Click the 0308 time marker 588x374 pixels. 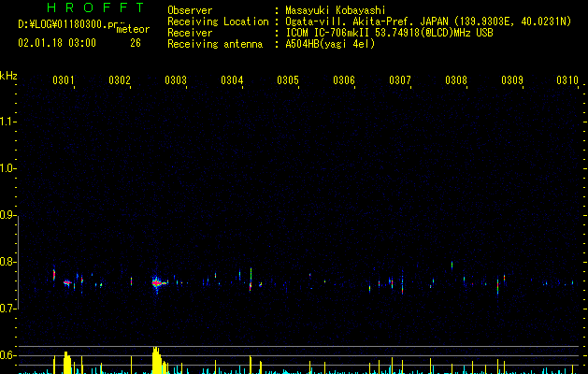click(x=456, y=80)
